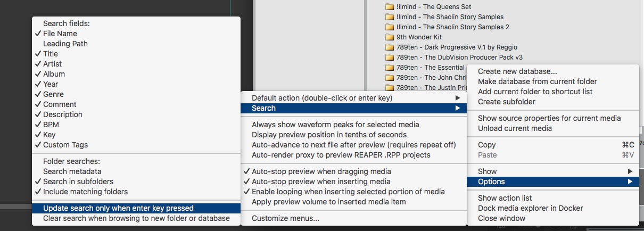The width and height of the screenshot is (644, 231).
Task: Toggle Auto-stop preview when dragging media
Action: coord(321,171)
